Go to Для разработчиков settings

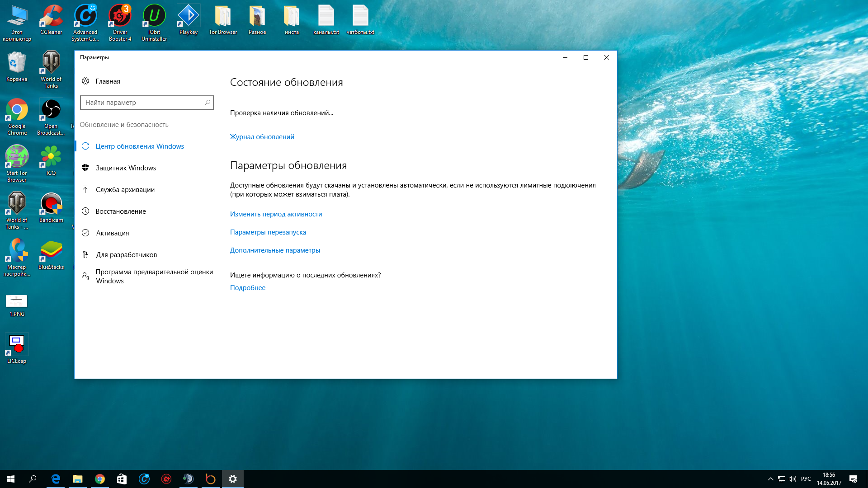[x=126, y=255]
